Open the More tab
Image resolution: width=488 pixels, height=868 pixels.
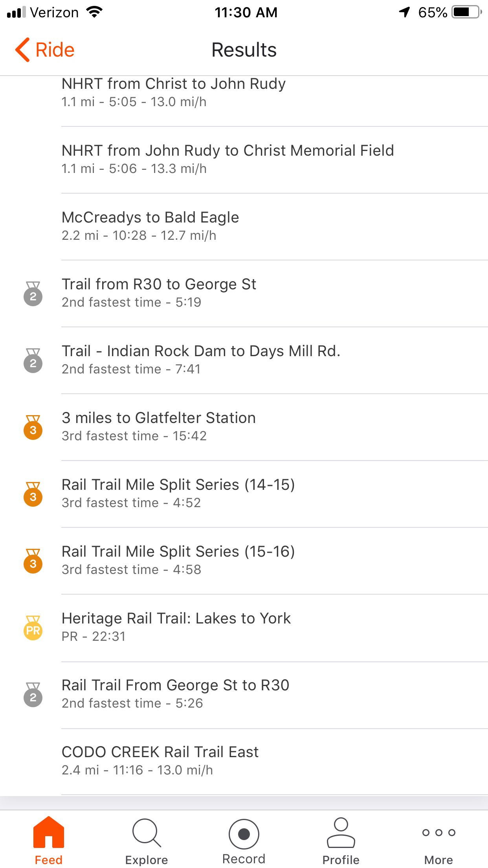tap(438, 840)
